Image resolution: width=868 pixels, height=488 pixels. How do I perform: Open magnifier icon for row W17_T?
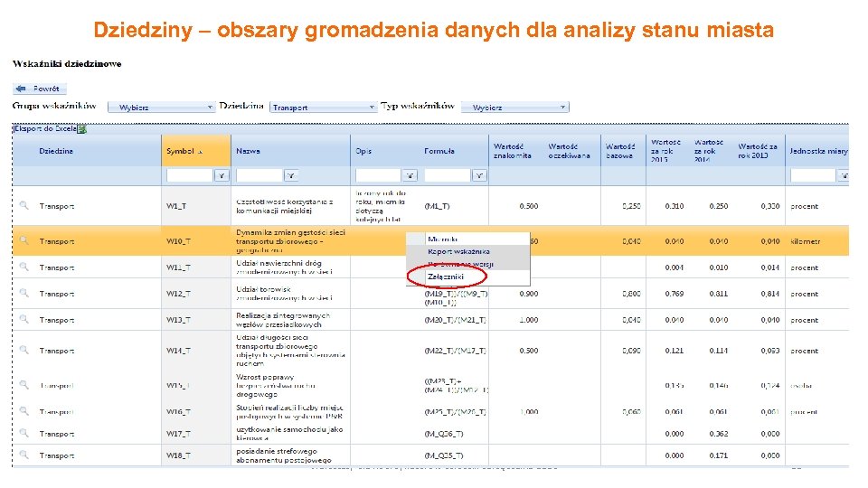[24, 433]
